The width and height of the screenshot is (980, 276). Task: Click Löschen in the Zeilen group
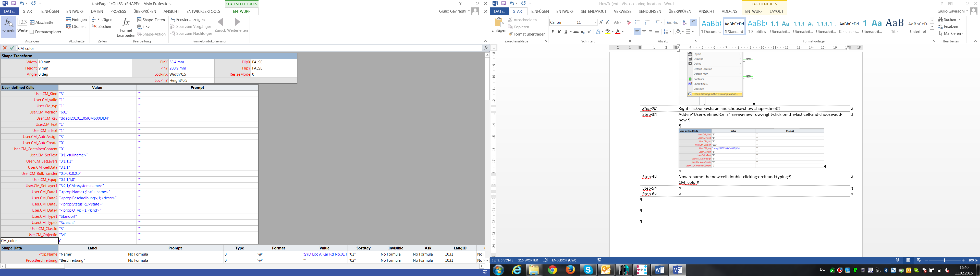101,27
